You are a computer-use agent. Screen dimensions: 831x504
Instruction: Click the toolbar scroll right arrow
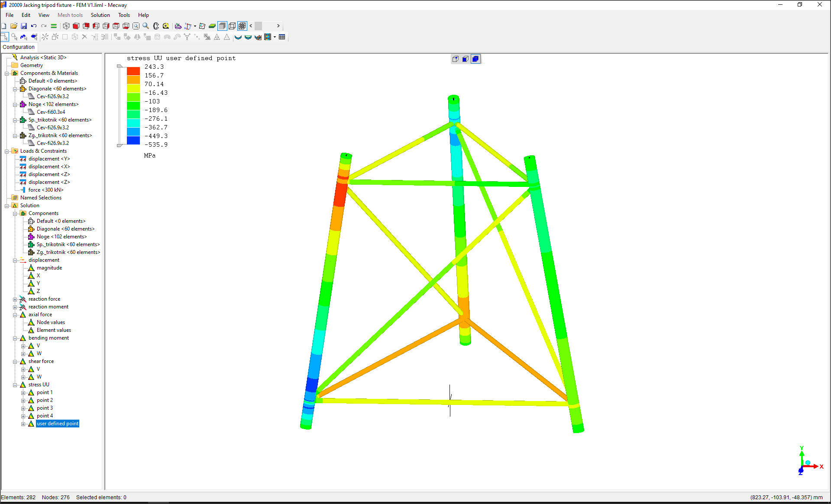click(278, 26)
